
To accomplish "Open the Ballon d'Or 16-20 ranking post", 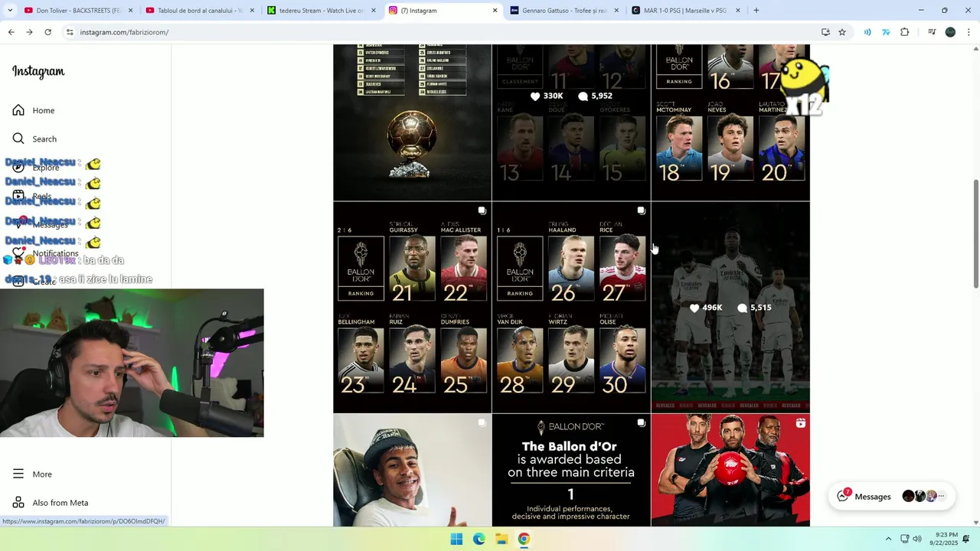I will (730, 122).
